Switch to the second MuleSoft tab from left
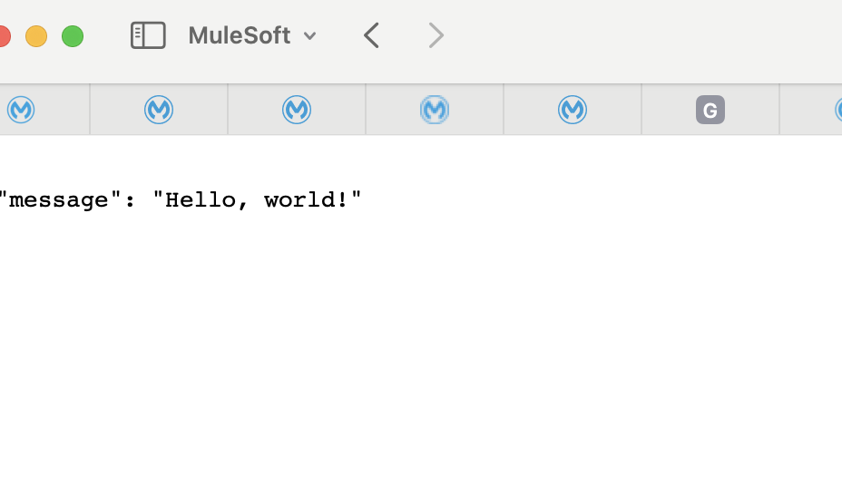 159,110
